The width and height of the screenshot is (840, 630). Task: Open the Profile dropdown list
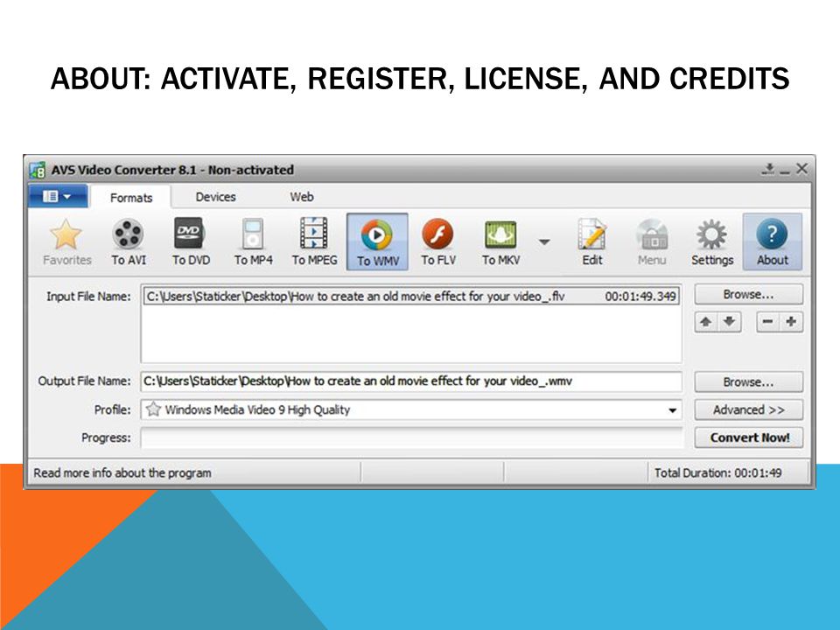coord(672,410)
